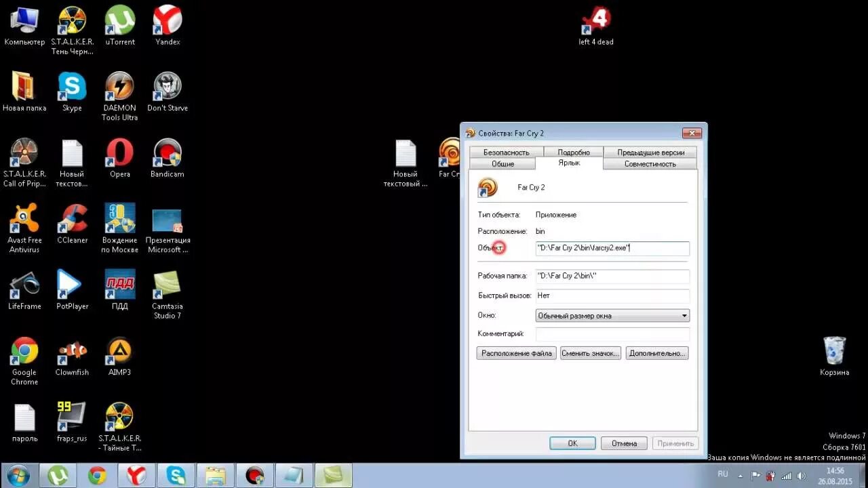Image resolution: width=868 pixels, height=488 pixels.
Task: Click into the Объект target path field
Action: pos(612,248)
